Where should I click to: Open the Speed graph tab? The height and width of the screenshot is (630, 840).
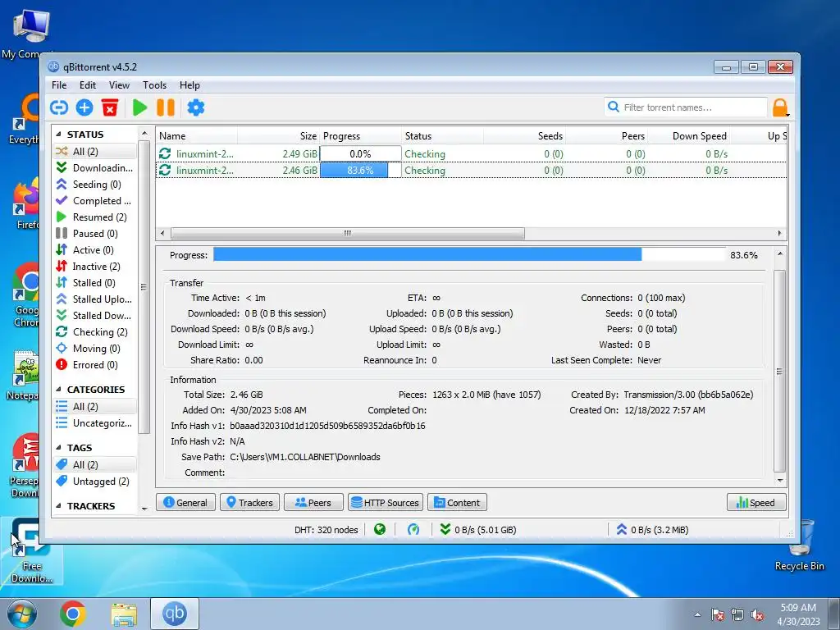pyautogui.click(x=756, y=503)
